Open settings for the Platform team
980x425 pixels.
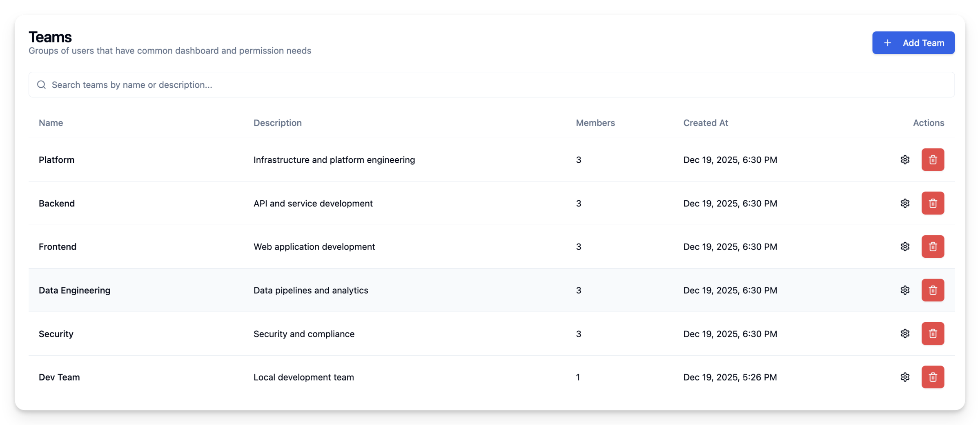click(x=905, y=159)
